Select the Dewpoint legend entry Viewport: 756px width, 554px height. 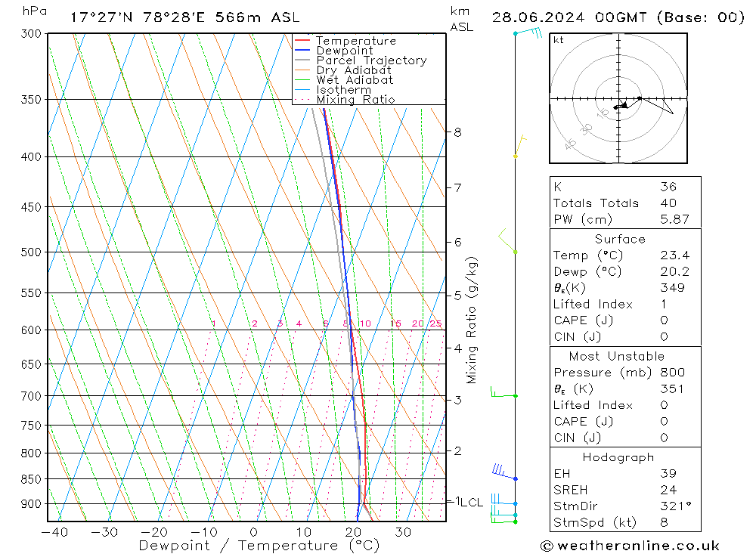344,51
